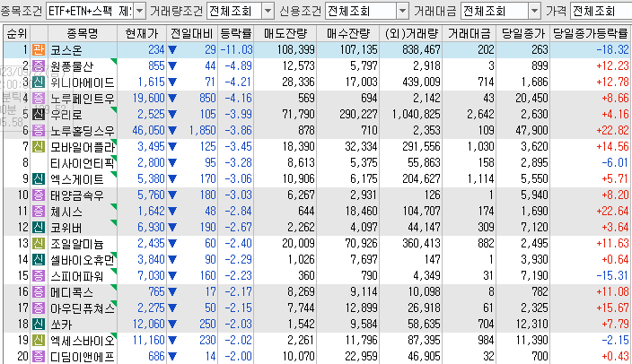
Task: Open the 거래량조건 dropdown arrow
Action: tap(268, 11)
